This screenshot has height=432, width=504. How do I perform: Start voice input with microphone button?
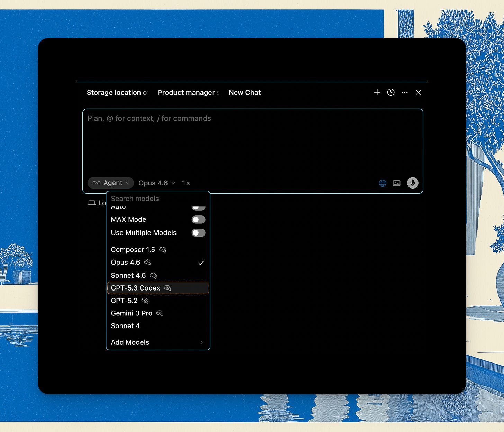pos(413,183)
